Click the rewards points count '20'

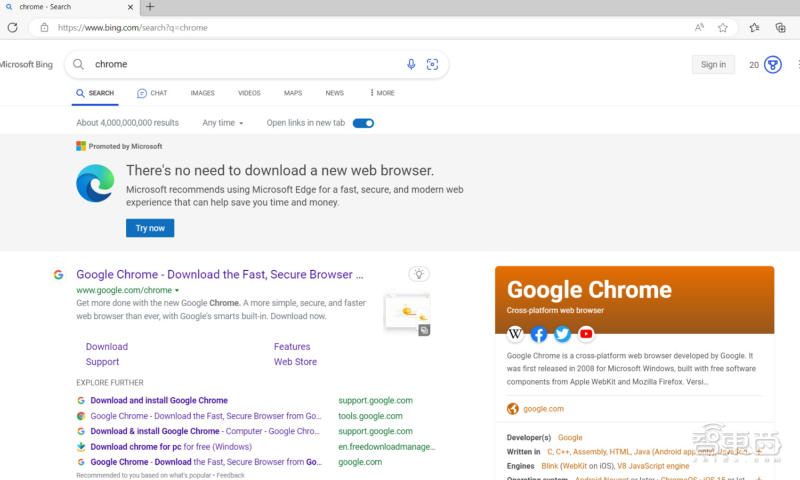754,65
